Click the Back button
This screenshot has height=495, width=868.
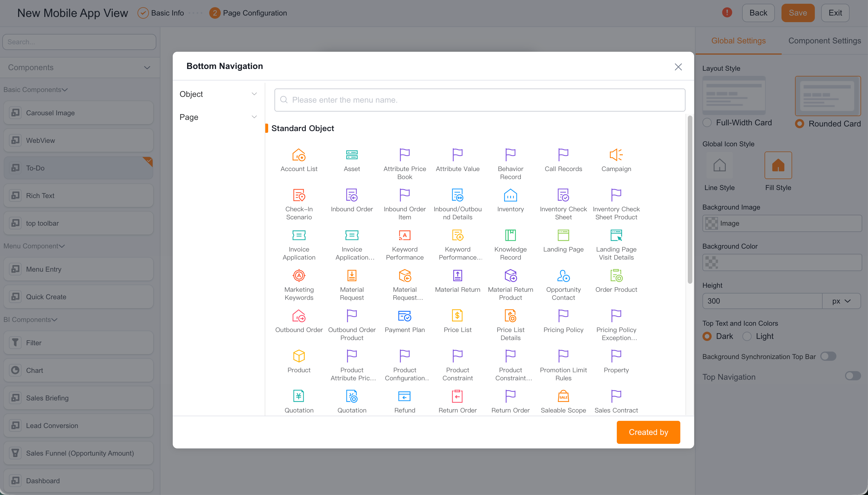[x=758, y=13]
